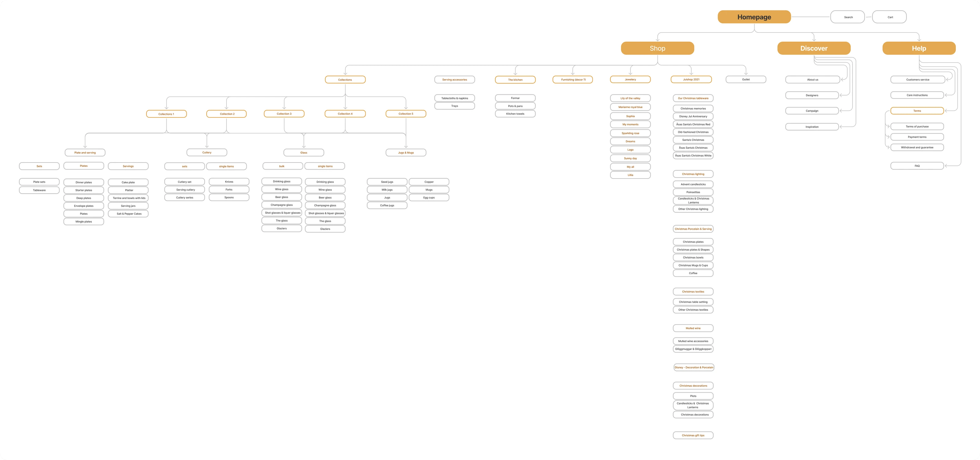Expand the Jugs & Mugs branch
980x460 pixels.
(405, 152)
